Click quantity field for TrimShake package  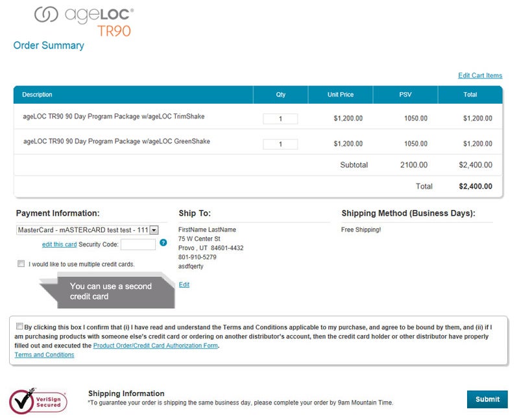click(x=280, y=119)
